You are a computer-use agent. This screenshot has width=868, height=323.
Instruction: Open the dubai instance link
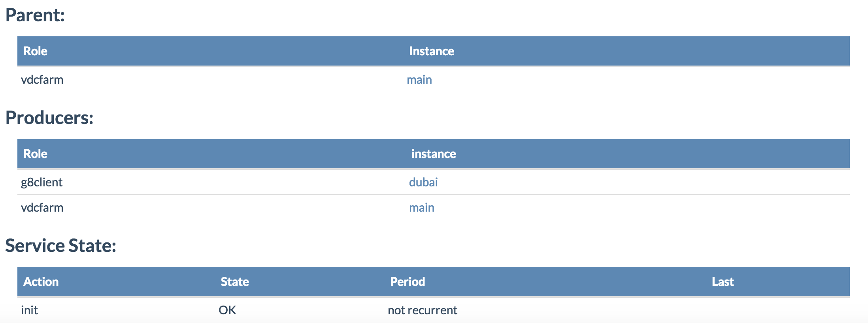tap(423, 182)
